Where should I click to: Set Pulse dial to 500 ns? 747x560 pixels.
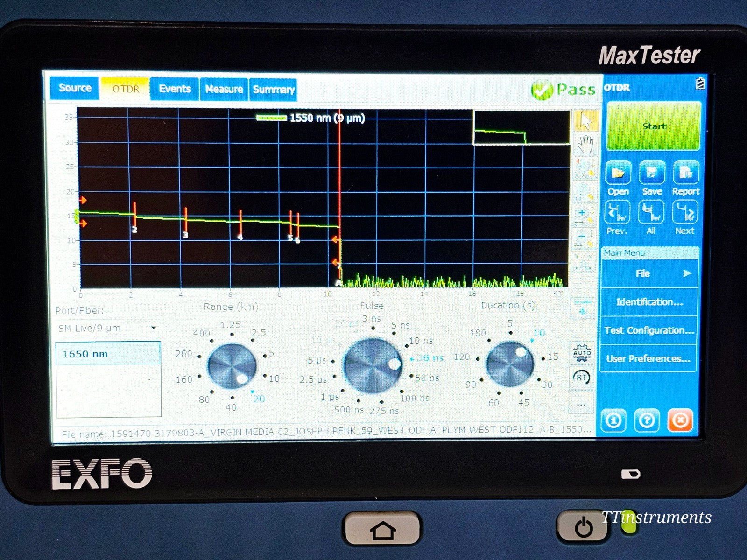(x=349, y=410)
